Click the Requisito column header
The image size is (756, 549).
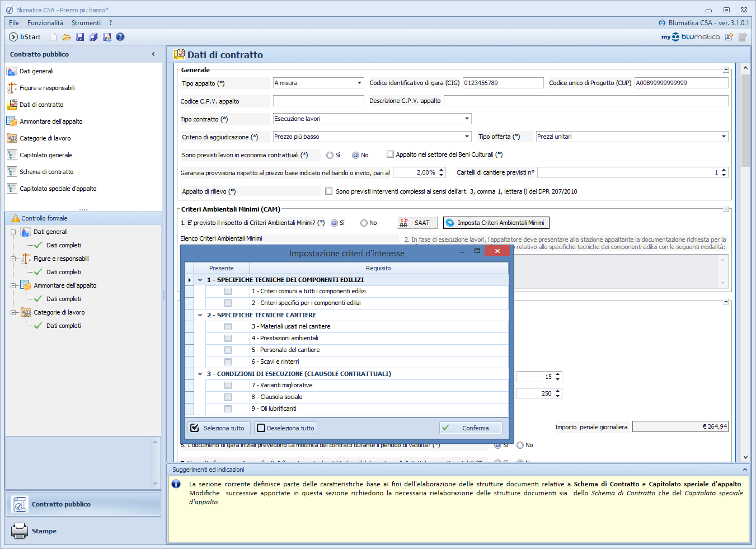coord(378,268)
